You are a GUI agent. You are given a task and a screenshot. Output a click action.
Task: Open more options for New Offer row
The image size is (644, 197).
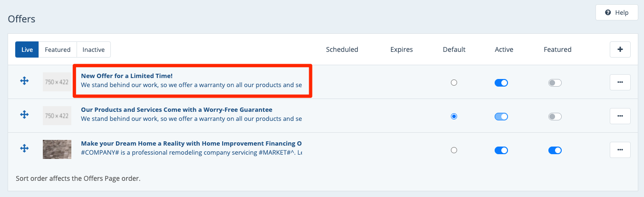[x=620, y=82]
